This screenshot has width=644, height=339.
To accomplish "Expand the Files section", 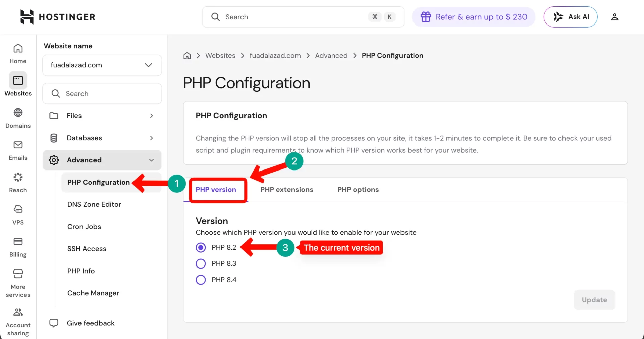I will [102, 116].
